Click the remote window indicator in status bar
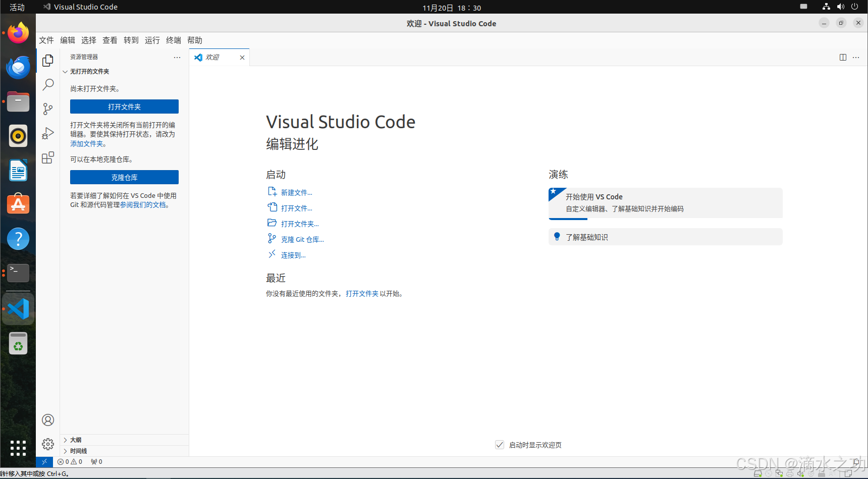This screenshot has height=479, width=868. (44, 462)
